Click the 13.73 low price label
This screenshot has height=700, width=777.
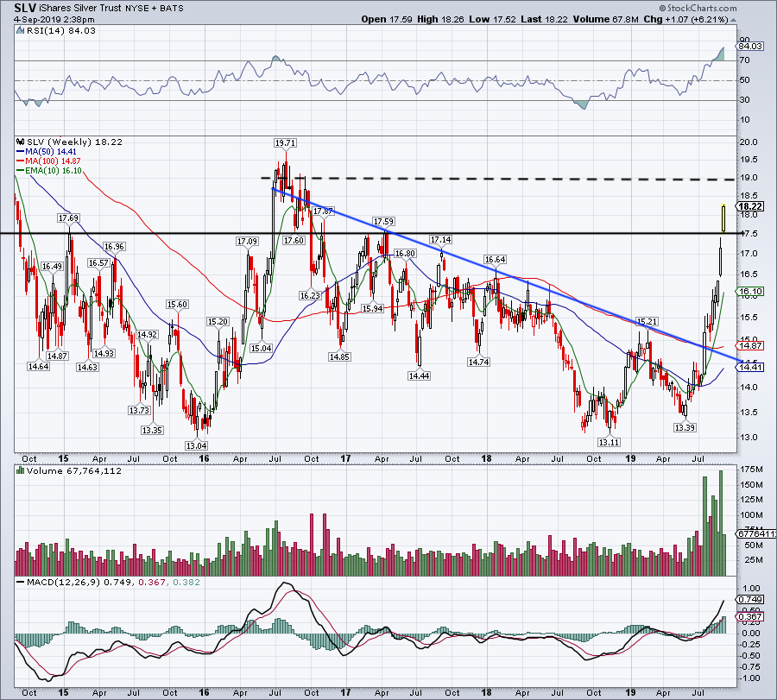[x=139, y=410]
